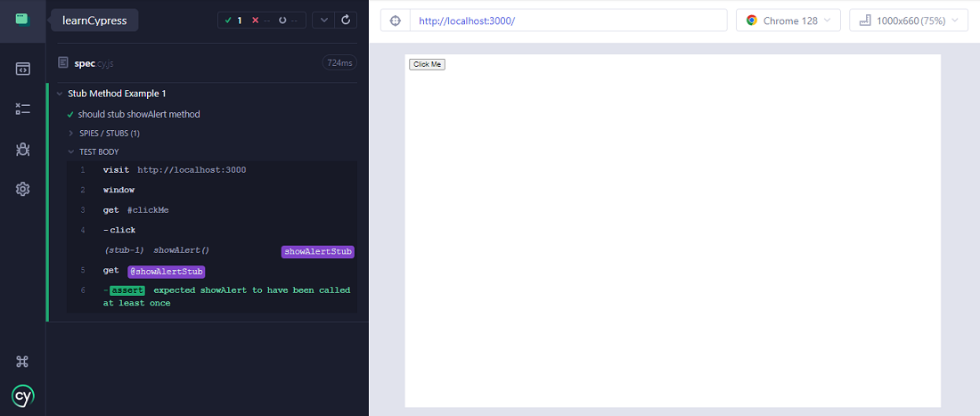
Task: Click the URL field showing localhost:3000
Action: pyautogui.click(x=568, y=20)
